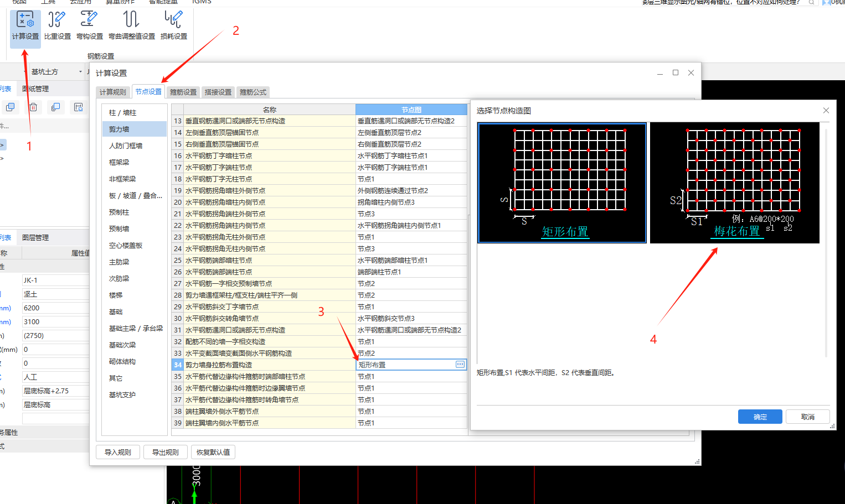Open 弯钩设置 from the ribbon
Viewport: 845px width, 504px height.
[89, 25]
